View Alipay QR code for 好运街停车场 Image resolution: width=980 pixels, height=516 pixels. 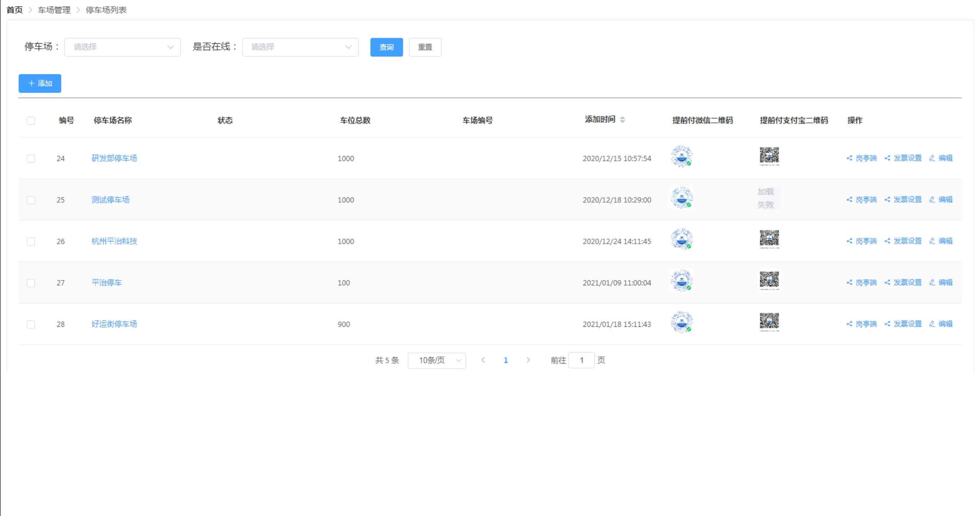769,322
